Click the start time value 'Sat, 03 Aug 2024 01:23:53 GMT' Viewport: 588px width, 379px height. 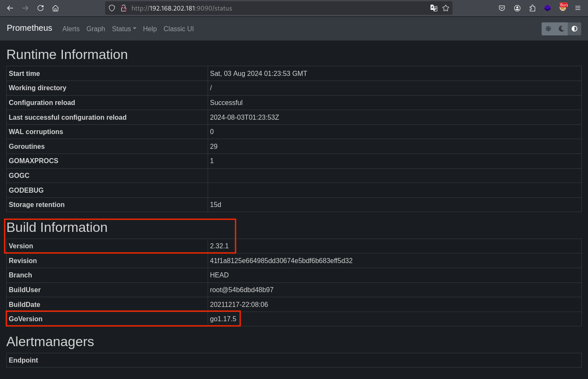click(258, 73)
